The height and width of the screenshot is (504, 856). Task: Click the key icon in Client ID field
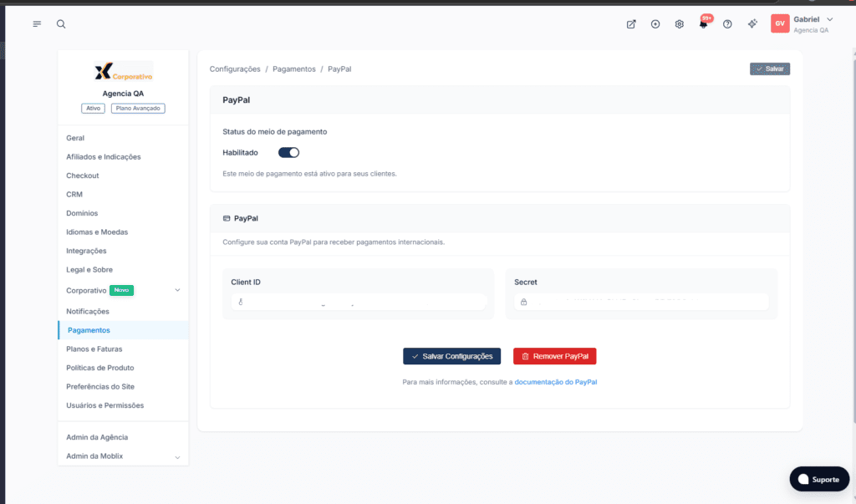[241, 302]
